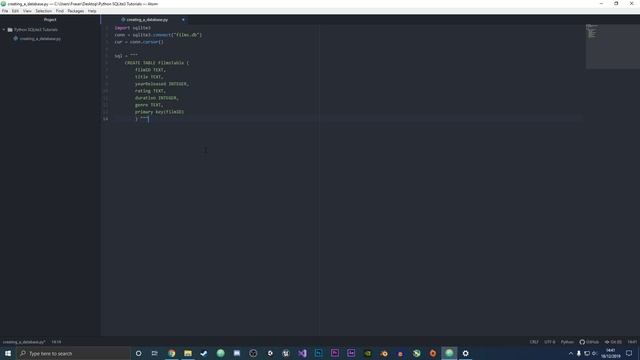Open the taskbar clock and date

pos(611,353)
